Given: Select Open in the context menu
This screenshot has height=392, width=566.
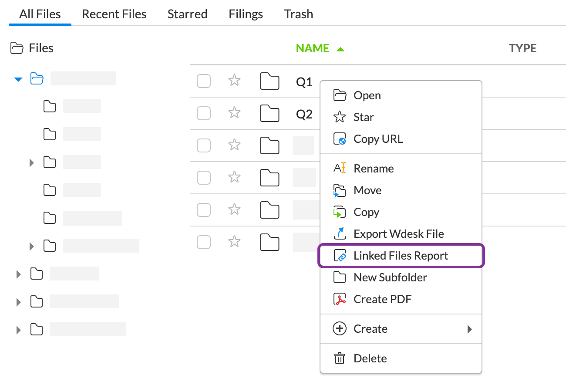Looking at the screenshot, I should pyautogui.click(x=367, y=95).
